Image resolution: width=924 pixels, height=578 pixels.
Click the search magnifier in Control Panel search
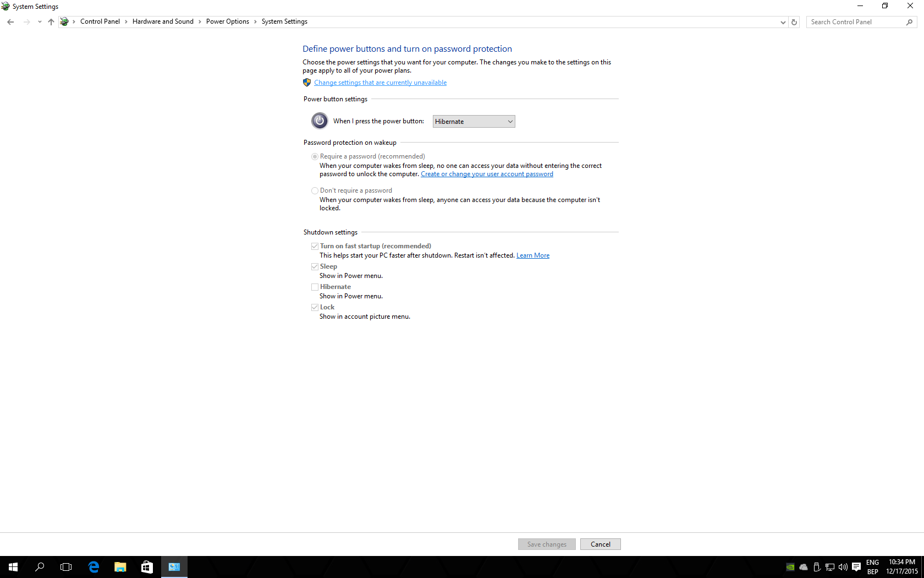[x=909, y=22]
